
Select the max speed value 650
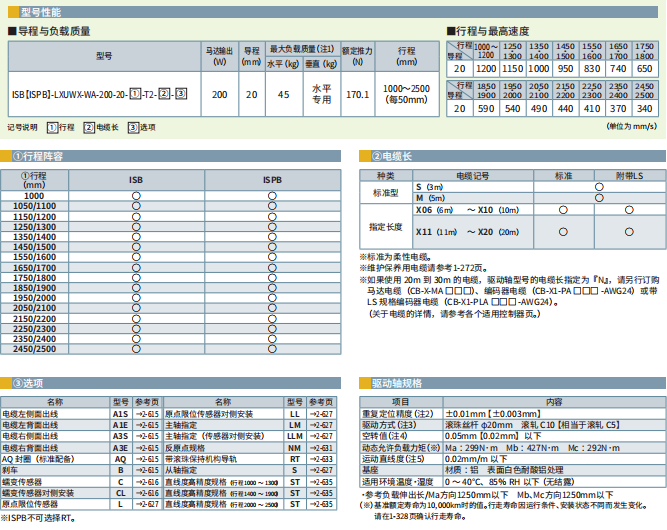644,68
